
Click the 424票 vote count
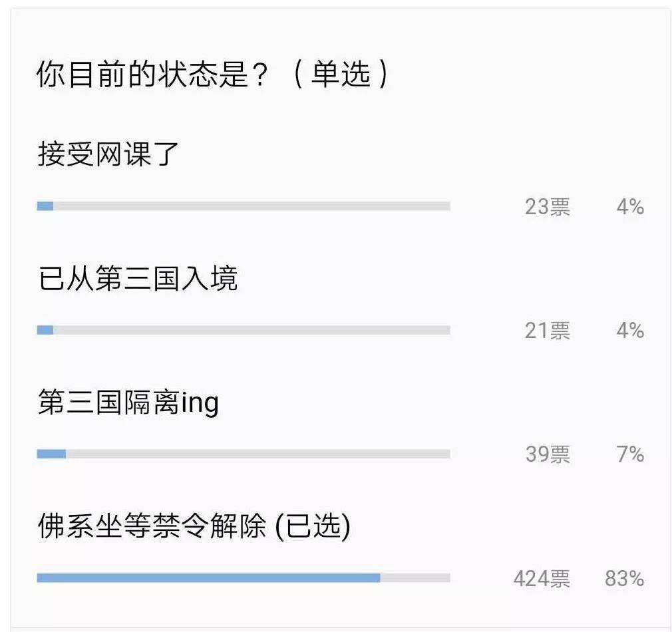click(542, 578)
